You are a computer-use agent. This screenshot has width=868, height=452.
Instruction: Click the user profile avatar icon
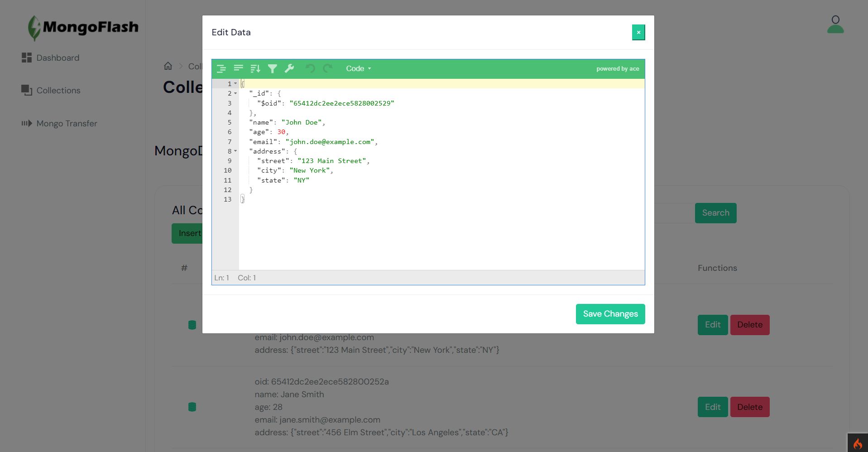(x=835, y=25)
